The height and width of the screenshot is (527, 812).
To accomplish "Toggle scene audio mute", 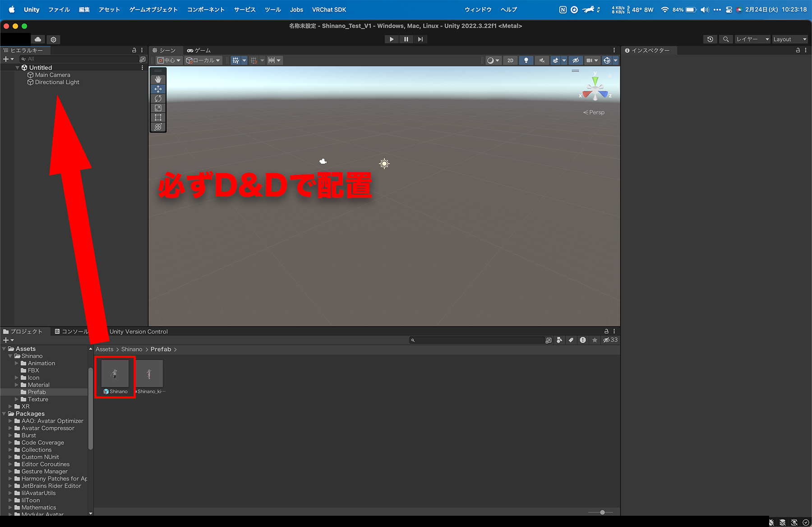I will click(x=542, y=60).
